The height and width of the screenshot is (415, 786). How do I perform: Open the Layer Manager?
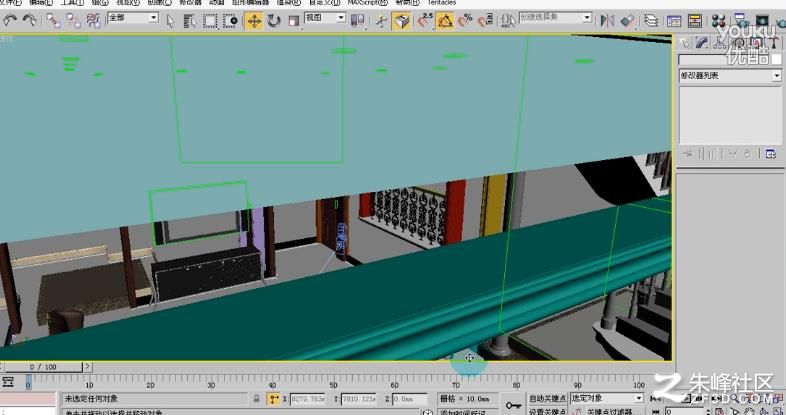pyautogui.click(x=651, y=21)
